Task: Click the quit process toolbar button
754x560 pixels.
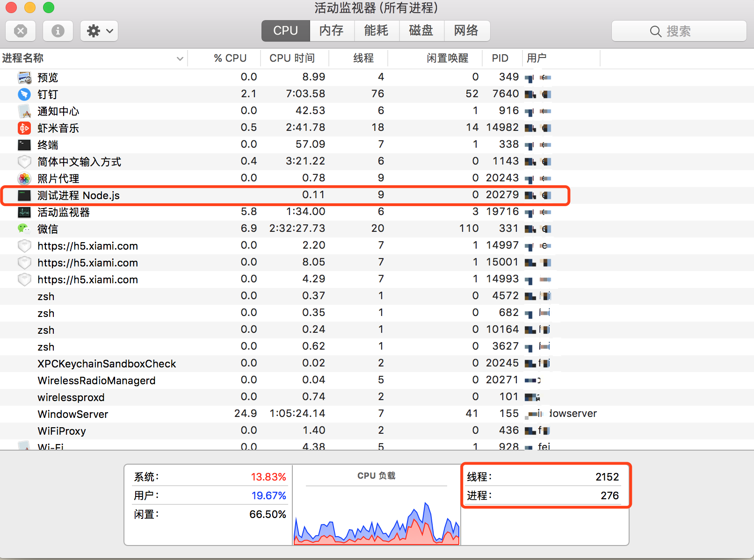Action: tap(21, 31)
